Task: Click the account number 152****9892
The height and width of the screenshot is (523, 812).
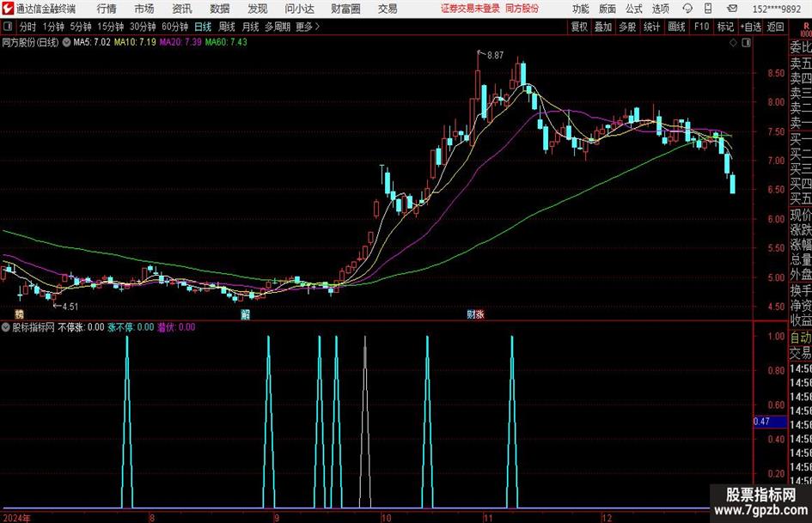Action: [777, 9]
